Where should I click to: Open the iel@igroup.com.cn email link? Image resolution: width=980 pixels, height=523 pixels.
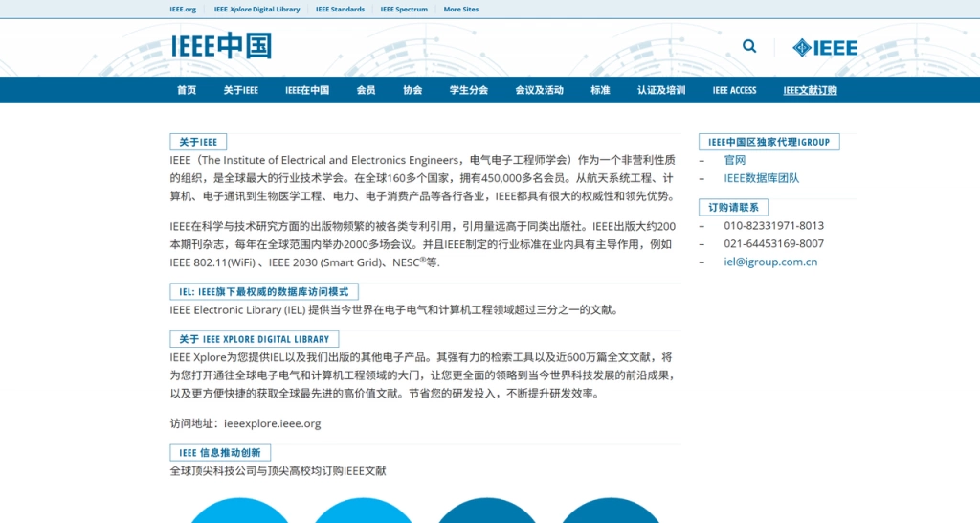(x=770, y=262)
